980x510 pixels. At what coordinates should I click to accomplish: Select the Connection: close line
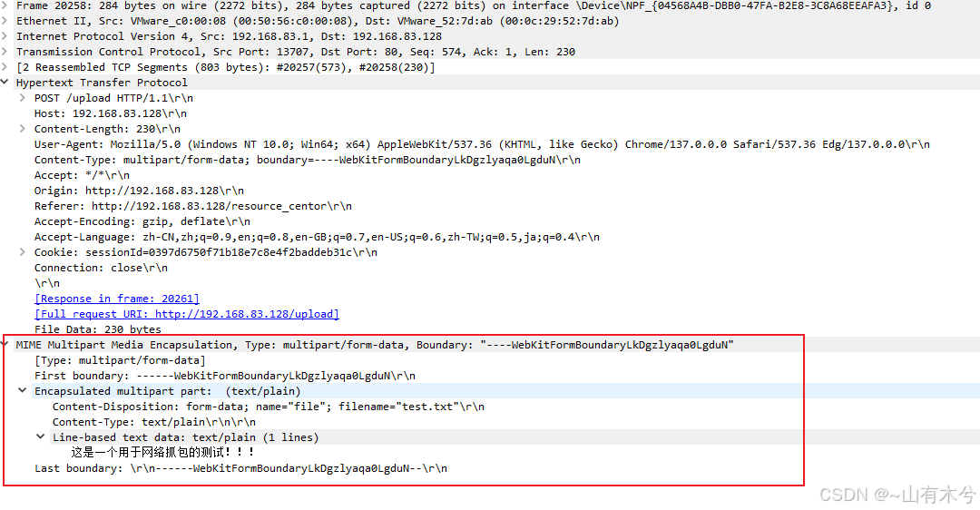(102, 268)
